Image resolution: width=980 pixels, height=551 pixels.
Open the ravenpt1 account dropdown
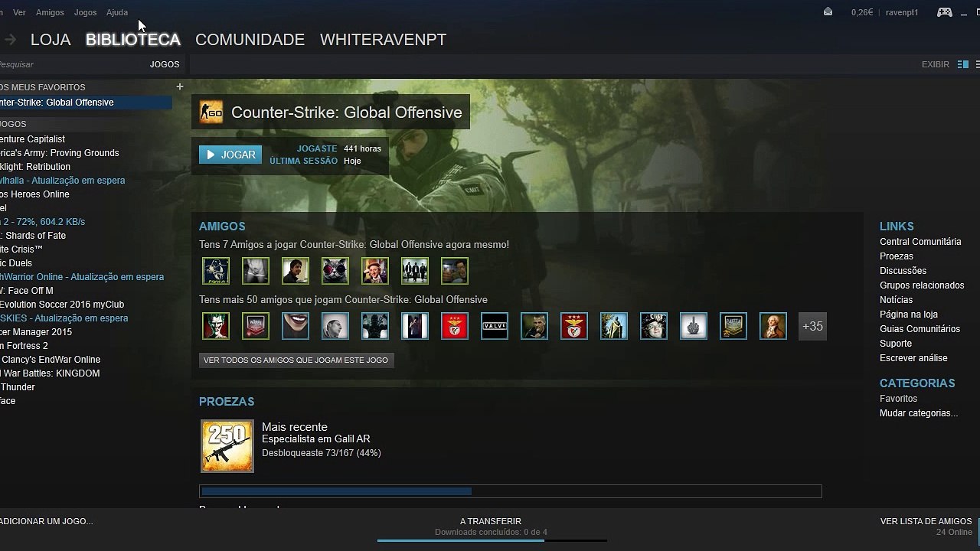point(902,12)
